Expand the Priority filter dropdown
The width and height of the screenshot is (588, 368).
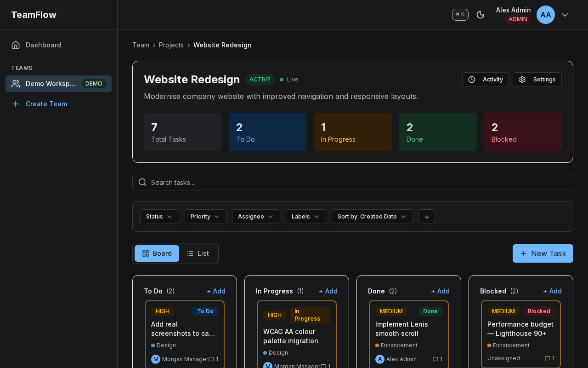205,217
